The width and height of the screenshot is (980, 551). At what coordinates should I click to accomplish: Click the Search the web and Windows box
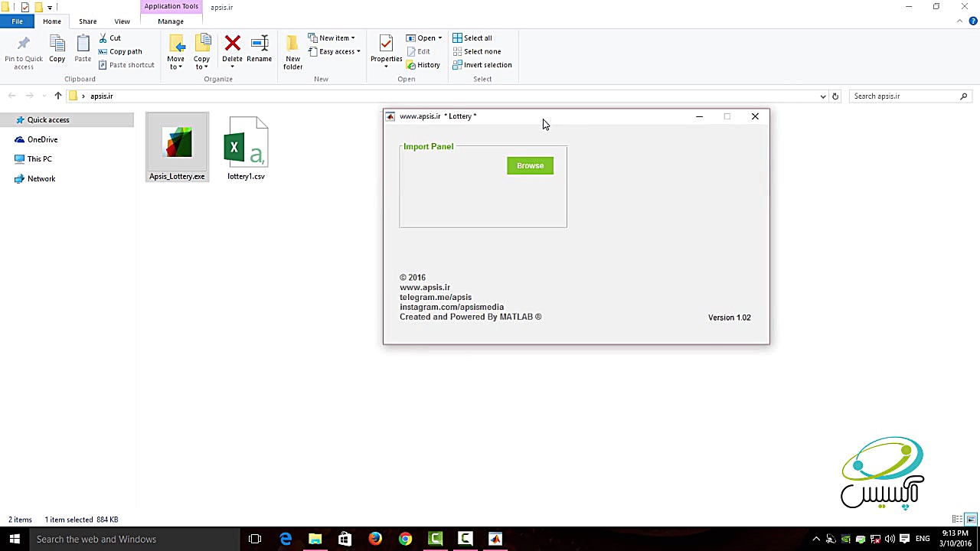134,539
